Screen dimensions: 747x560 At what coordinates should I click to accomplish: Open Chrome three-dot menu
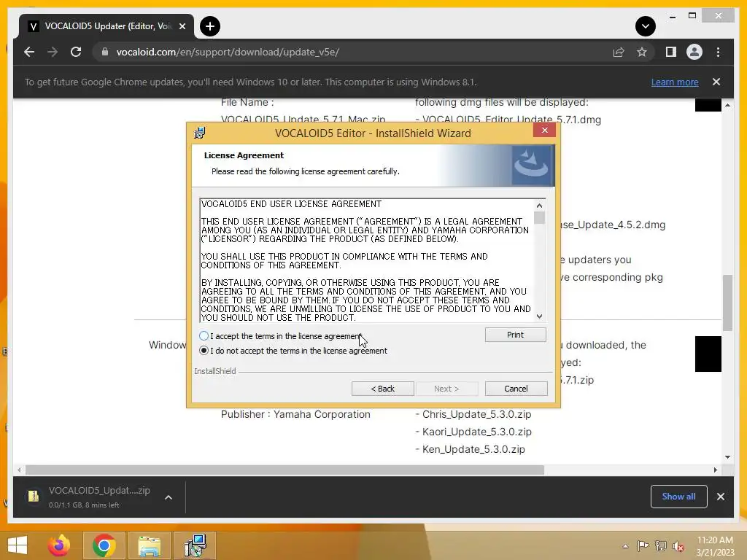pos(718,52)
